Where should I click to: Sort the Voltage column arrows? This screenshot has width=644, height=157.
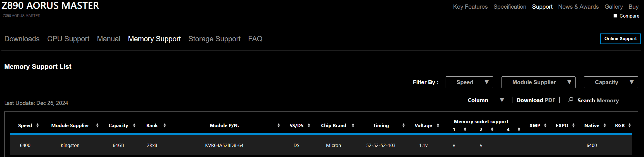(x=438, y=125)
